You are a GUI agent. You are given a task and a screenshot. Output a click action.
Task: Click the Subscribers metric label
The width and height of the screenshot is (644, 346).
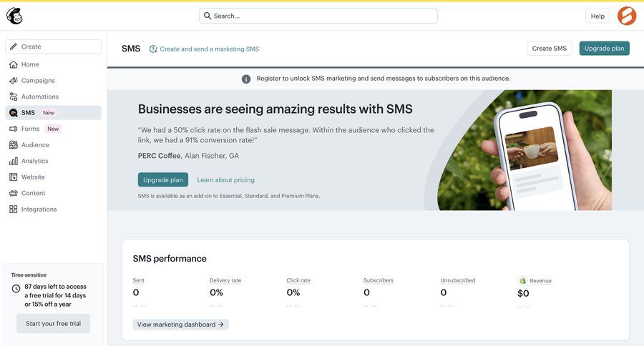tap(379, 280)
